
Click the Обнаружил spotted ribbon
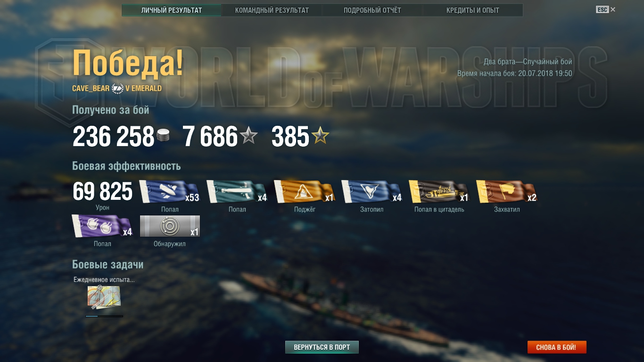tap(170, 226)
